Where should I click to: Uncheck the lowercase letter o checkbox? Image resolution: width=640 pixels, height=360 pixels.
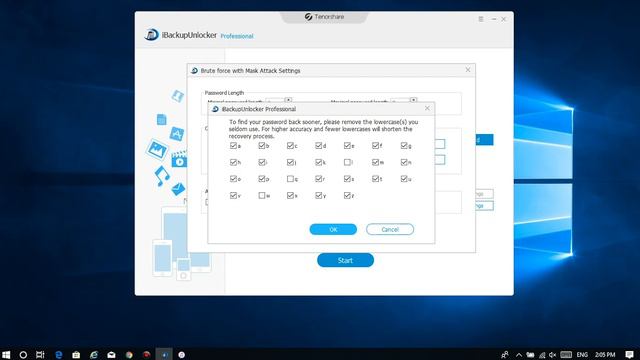[x=233, y=179]
